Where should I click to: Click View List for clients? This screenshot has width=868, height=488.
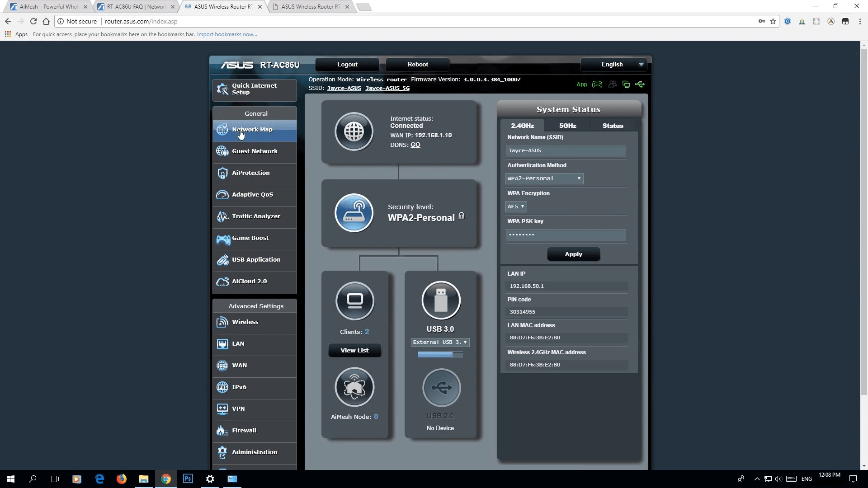[354, 350]
